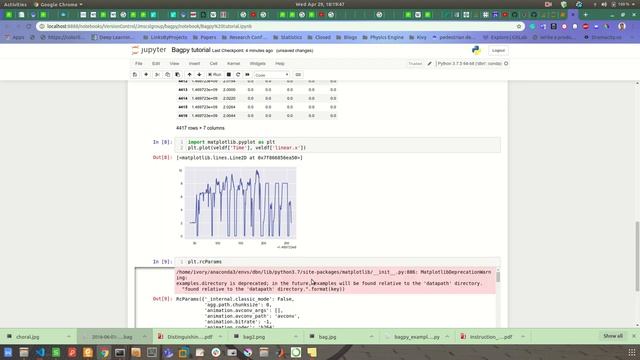This screenshot has height=360, width=640.
Task: Open the Widgets menu
Action: pyautogui.click(x=258, y=64)
